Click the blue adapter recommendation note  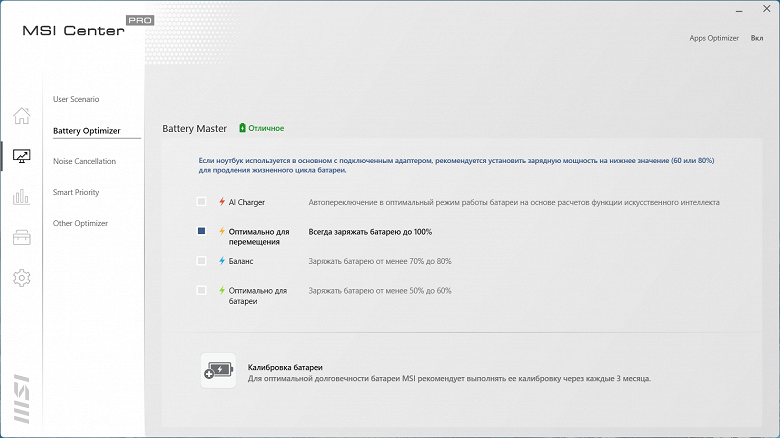(456, 165)
